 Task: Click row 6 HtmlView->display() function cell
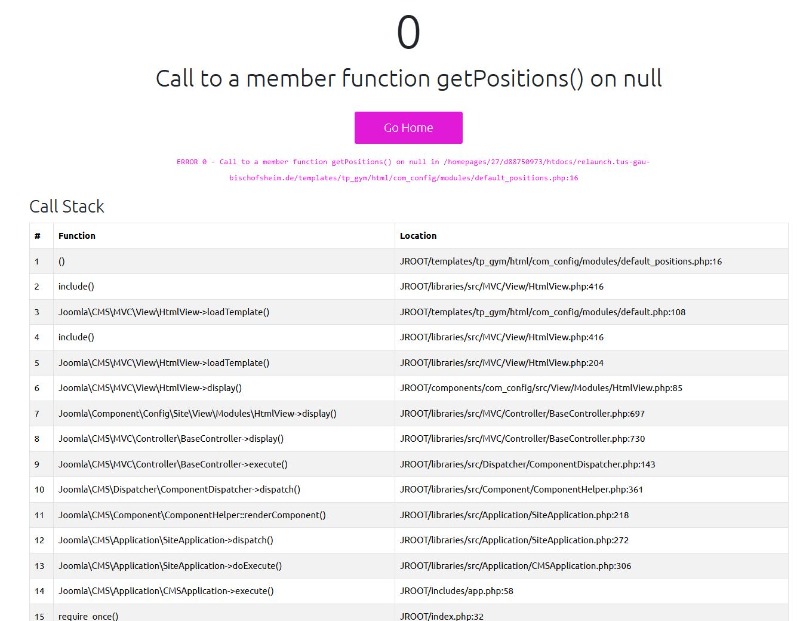tap(150, 388)
